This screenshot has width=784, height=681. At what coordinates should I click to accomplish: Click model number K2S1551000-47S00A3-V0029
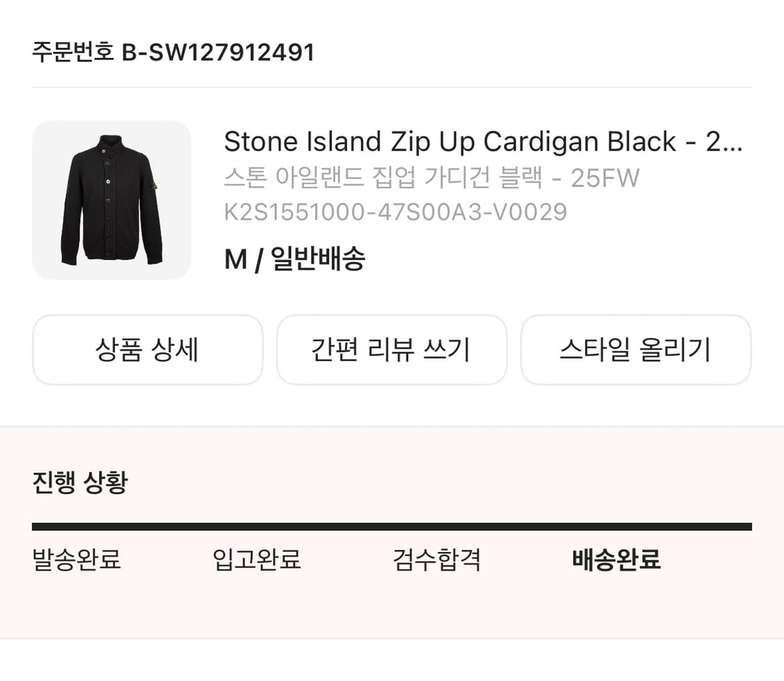point(395,212)
